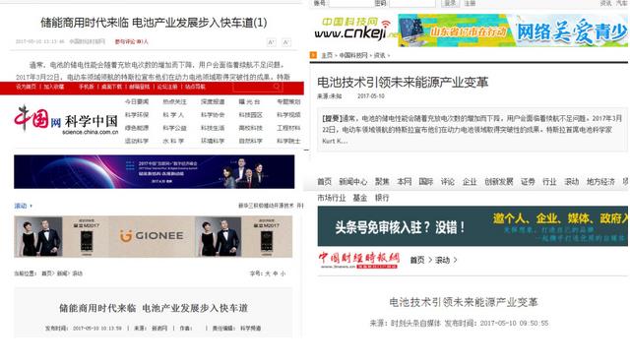630x364 pixels.
Task: Open 创新发展 in 财经时报 navigation
Action: click(x=499, y=182)
